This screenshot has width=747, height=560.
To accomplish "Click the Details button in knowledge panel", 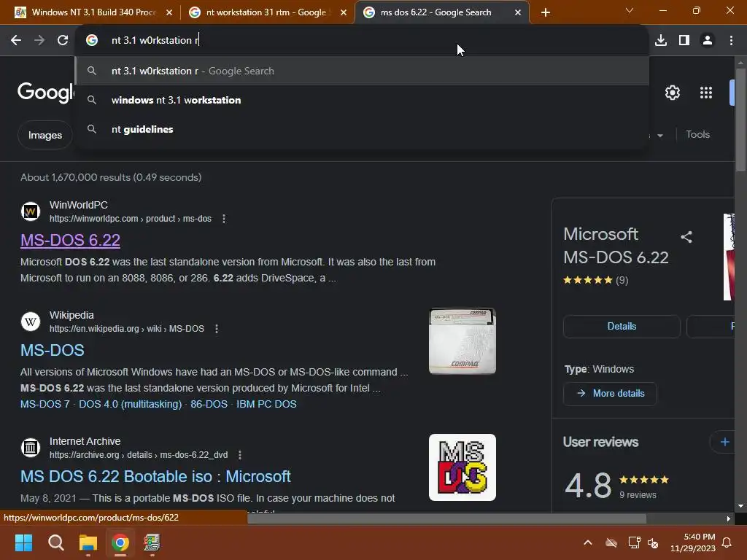I will [x=622, y=326].
